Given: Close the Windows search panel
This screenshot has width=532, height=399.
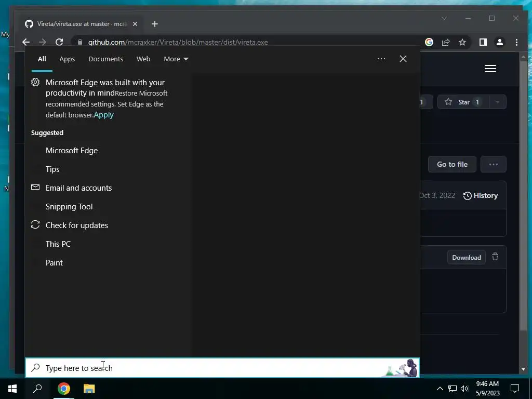Looking at the screenshot, I should 403,59.
